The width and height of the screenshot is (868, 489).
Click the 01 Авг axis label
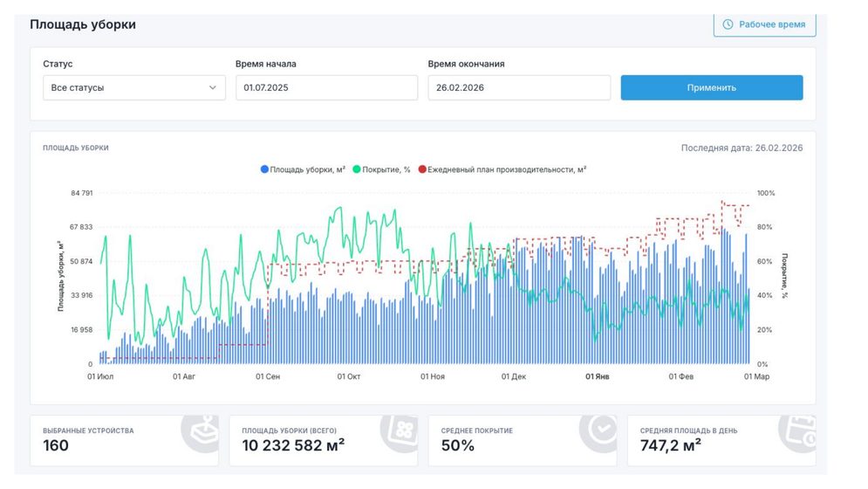184,376
